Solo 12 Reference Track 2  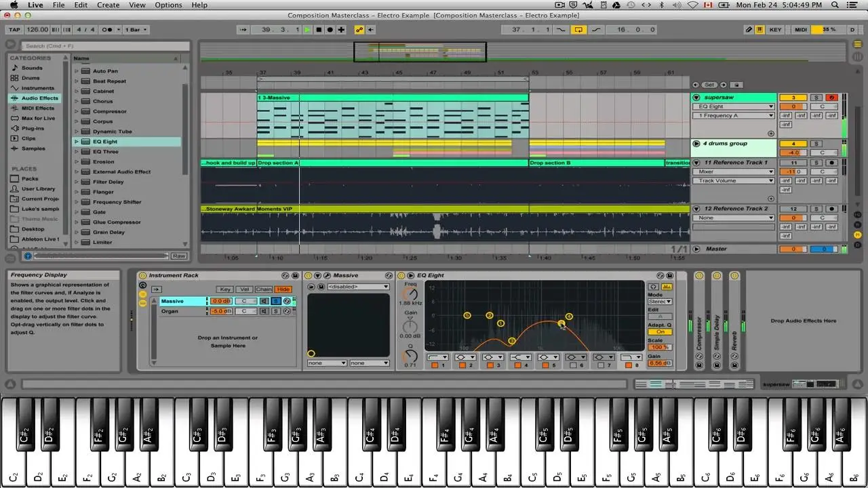(816, 209)
